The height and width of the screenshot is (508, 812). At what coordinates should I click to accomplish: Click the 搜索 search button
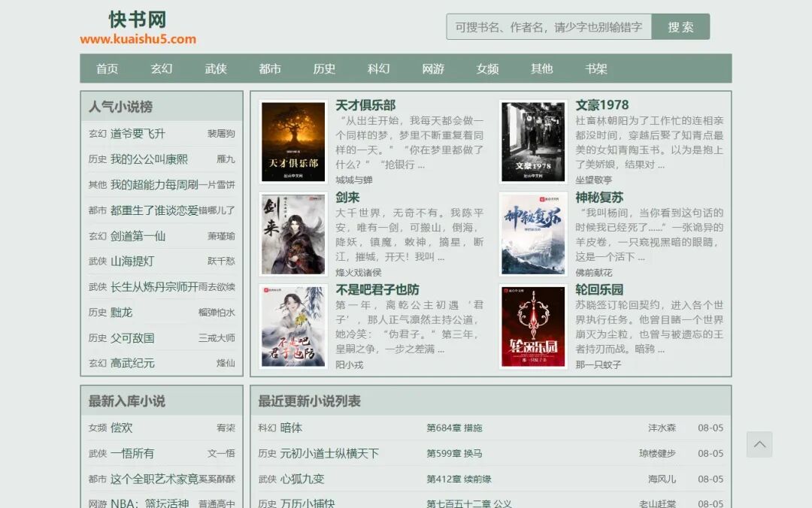680,27
